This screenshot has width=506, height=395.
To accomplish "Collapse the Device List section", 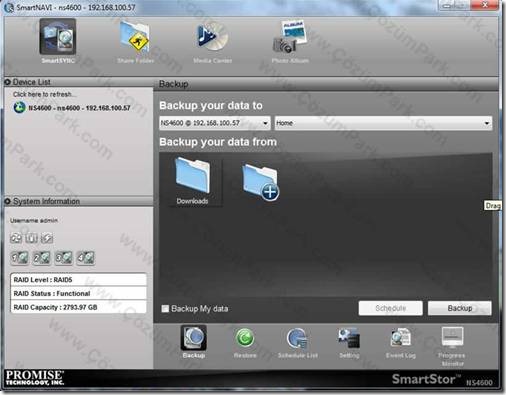I will (7, 82).
